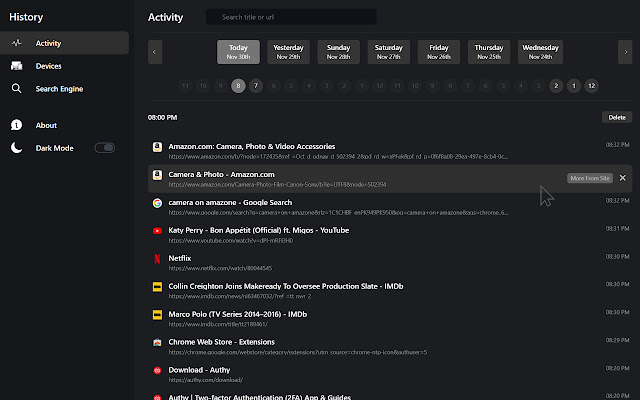Open the Devices sidebar icon

point(16,66)
